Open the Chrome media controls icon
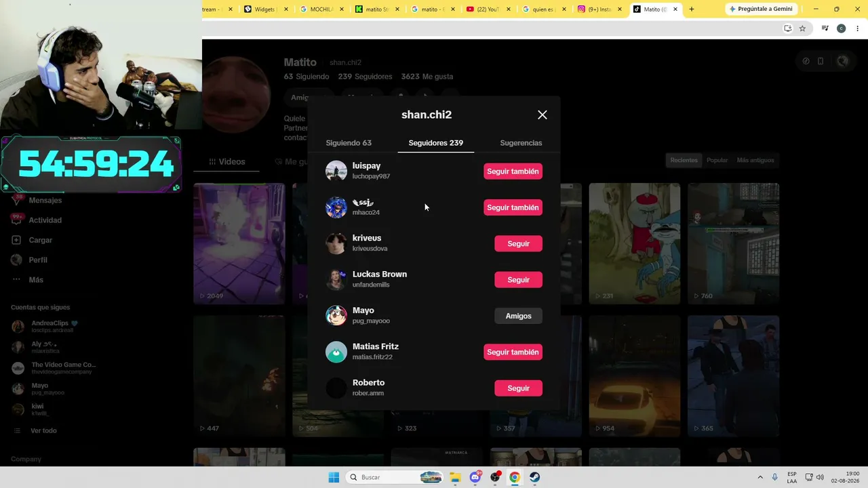 (825, 28)
